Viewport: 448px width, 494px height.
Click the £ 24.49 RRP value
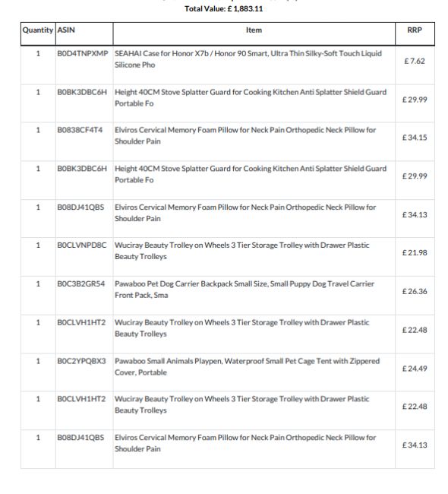coord(415,369)
